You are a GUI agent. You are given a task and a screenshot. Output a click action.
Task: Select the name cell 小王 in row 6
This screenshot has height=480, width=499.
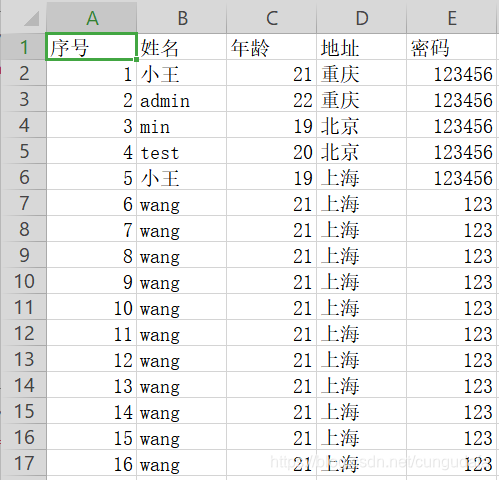click(x=182, y=177)
